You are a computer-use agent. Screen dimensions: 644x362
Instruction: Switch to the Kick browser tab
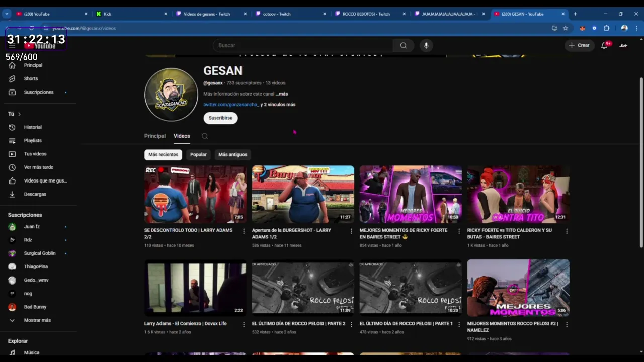131,14
